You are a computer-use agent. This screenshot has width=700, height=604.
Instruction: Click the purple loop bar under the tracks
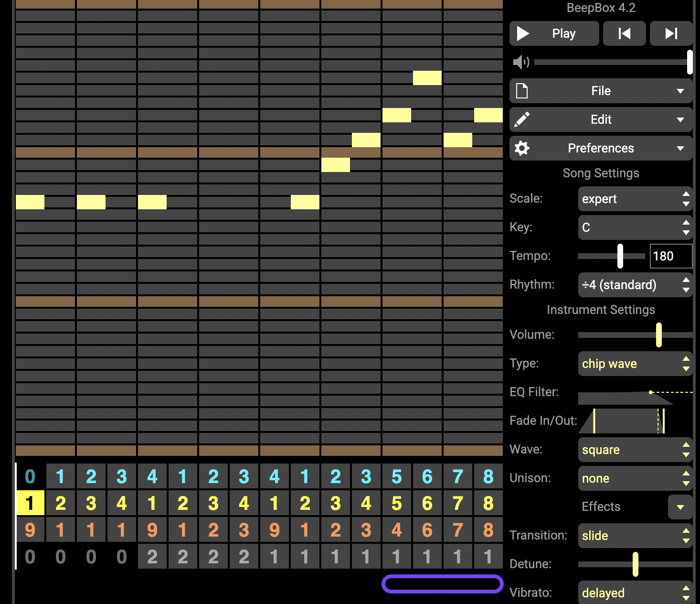click(443, 583)
